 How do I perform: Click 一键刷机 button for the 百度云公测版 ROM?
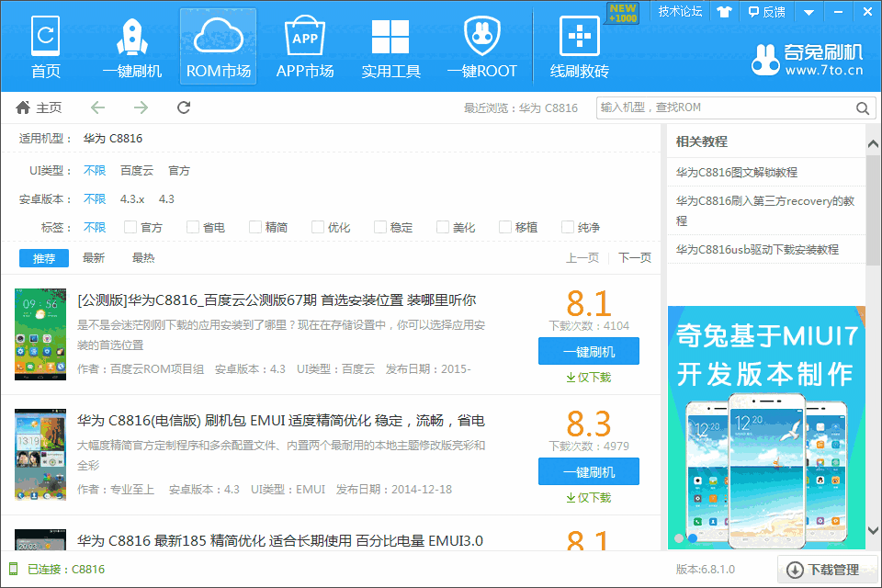point(588,351)
